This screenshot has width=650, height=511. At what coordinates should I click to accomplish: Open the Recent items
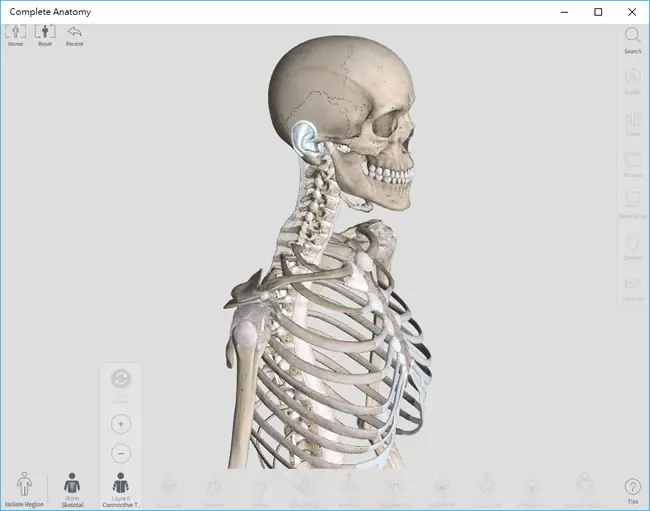pyautogui.click(x=75, y=35)
